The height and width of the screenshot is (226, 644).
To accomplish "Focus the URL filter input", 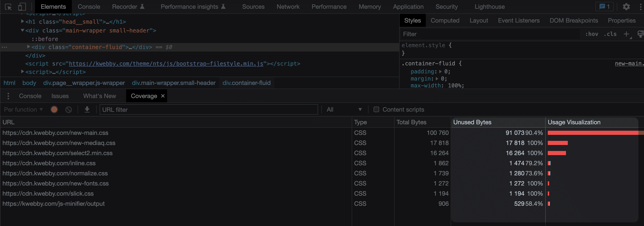I will [209, 110].
